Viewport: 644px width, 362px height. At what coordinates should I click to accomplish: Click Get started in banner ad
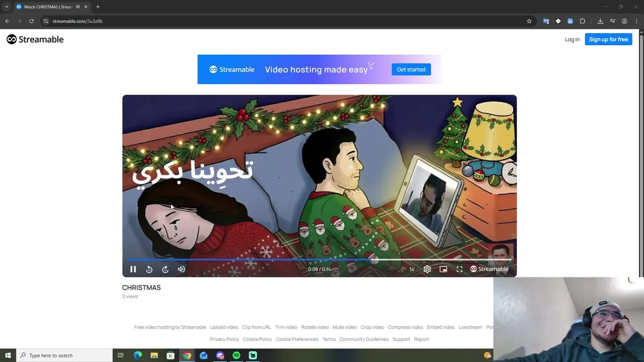tap(411, 69)
